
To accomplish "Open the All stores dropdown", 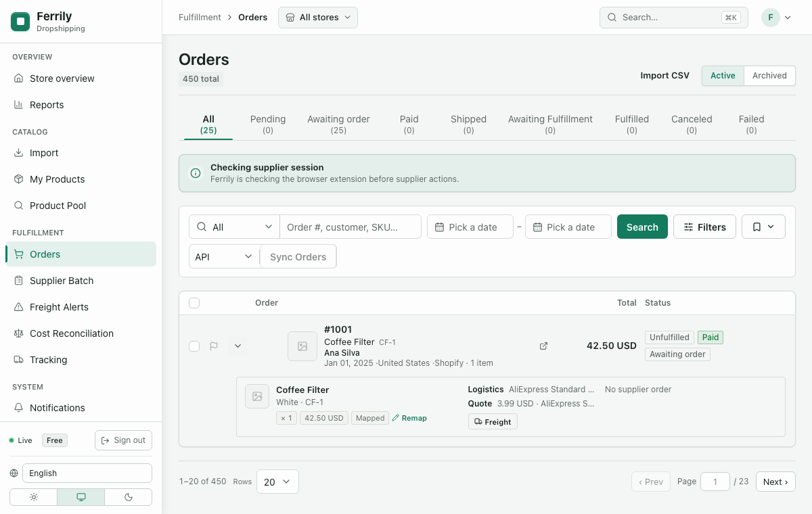I will pos(318,18).
